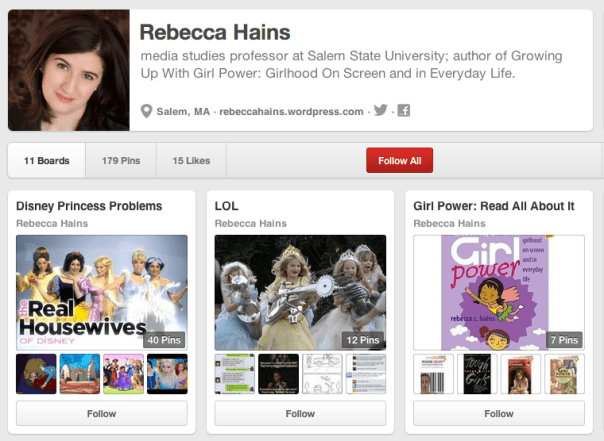
Task: Switch to the 15 Likes tab
Action: point(191,161)
